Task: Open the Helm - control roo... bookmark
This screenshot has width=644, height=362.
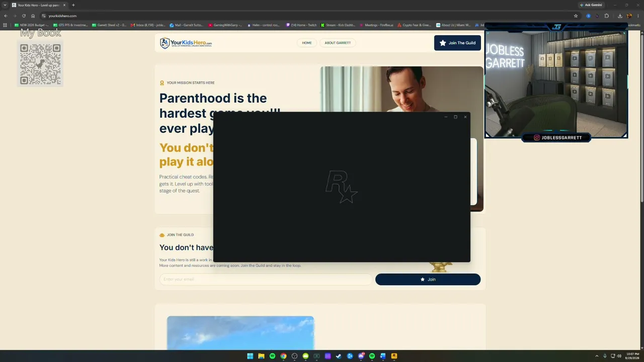Action: [264, 25]
